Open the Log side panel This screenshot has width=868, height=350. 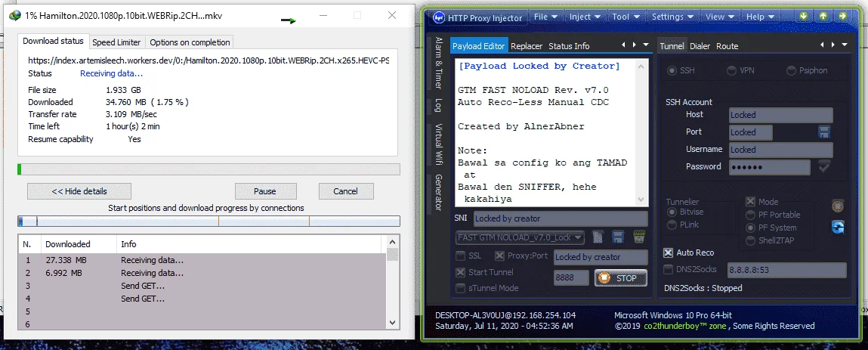click(x=438, y=105)
